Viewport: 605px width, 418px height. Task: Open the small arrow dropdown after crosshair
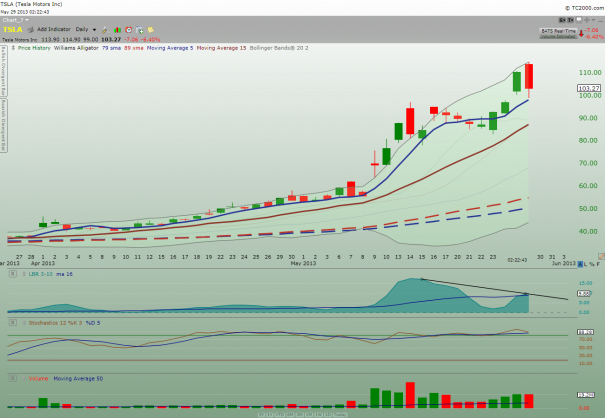click(593, 20)
